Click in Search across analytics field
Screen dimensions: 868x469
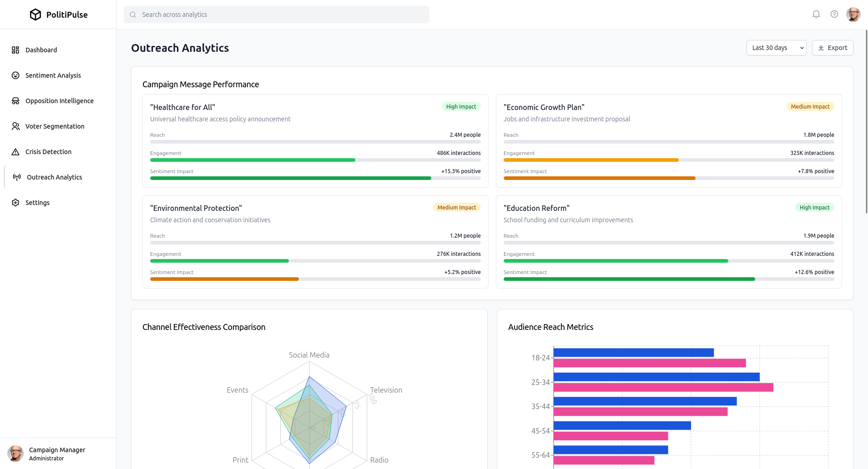277,15
